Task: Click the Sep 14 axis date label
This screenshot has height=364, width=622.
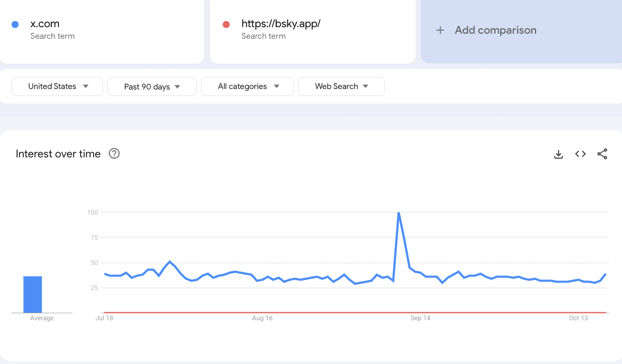Action: pos(420,318)
